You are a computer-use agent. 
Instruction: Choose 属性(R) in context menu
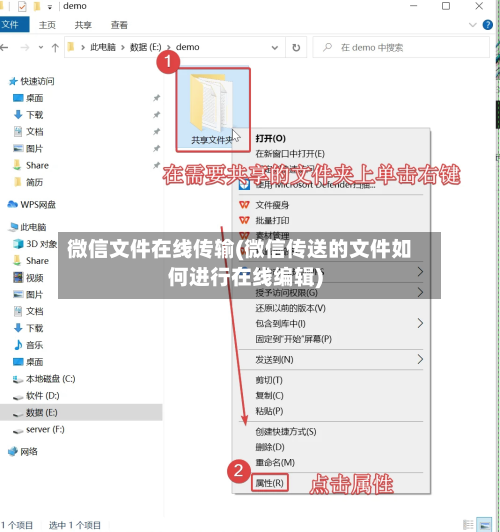coord(269,483)
